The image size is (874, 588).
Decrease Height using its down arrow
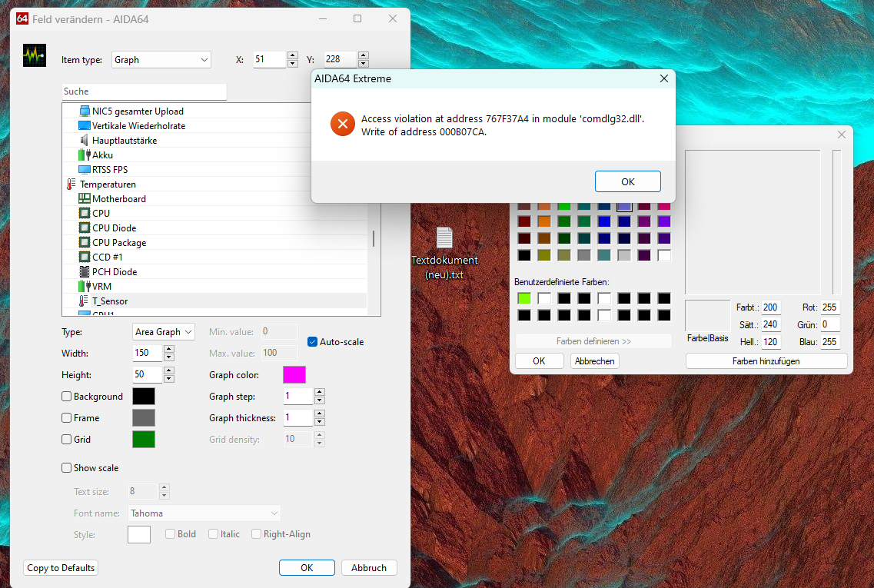tap(169, 379)
